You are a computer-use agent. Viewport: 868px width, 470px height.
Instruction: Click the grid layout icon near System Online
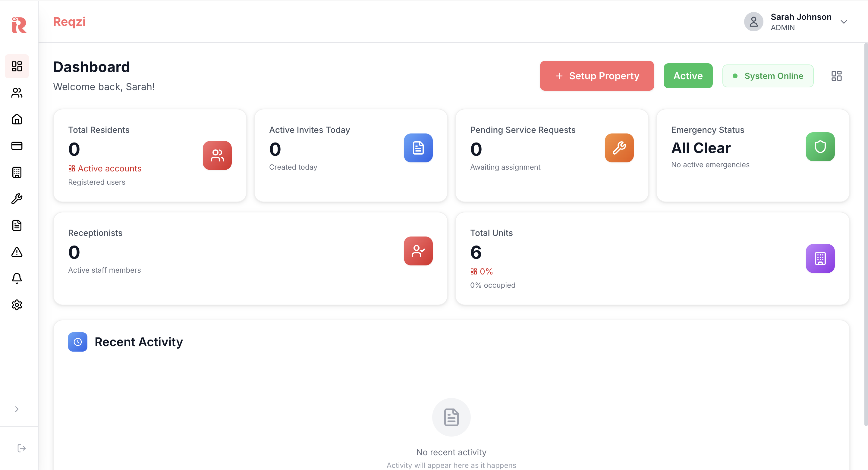click(x=836, y=76)
